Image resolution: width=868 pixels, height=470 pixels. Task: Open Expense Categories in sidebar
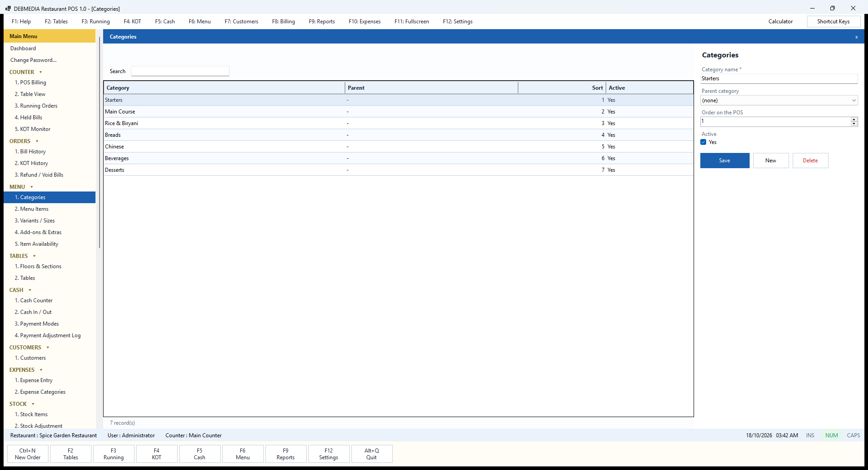pos(49,392)
